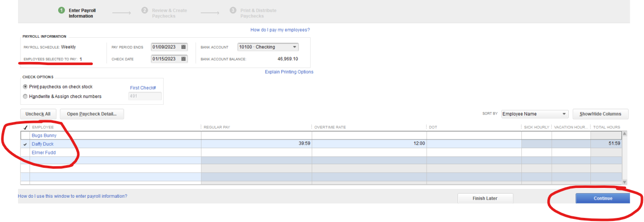
Task: Check the Bugs Bunny employee row
Action: point(25,135)
